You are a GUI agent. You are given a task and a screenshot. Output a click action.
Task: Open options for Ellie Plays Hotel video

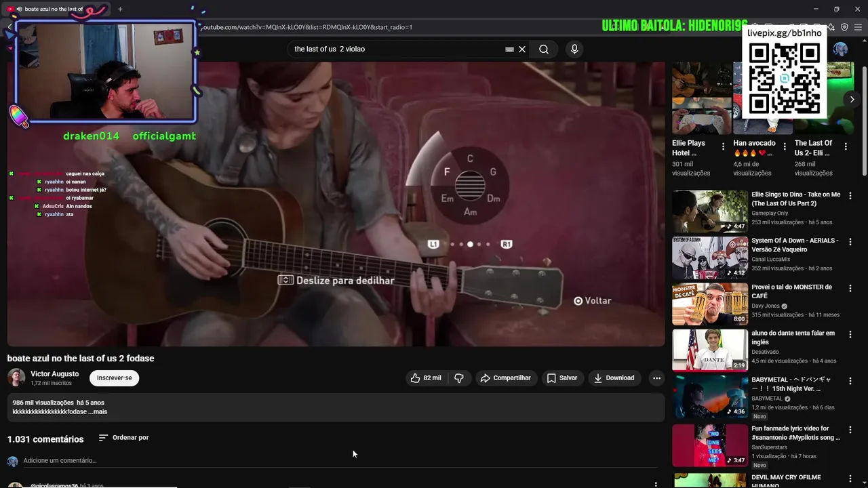(723, 146)
